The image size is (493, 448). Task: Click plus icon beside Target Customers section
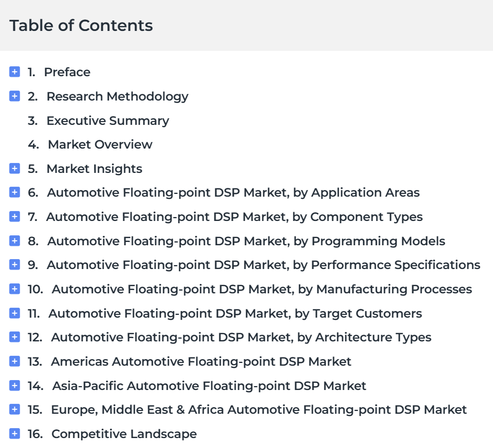pyautogui.click(x=14, y=313)
